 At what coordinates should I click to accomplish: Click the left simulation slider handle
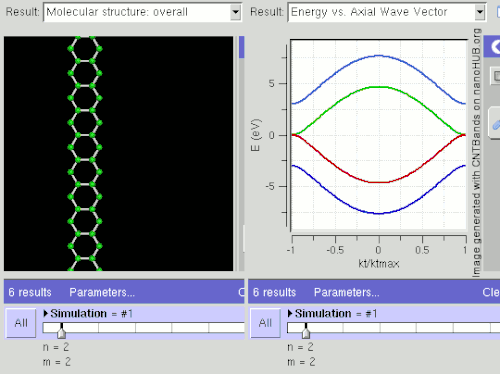coord(61,331)
